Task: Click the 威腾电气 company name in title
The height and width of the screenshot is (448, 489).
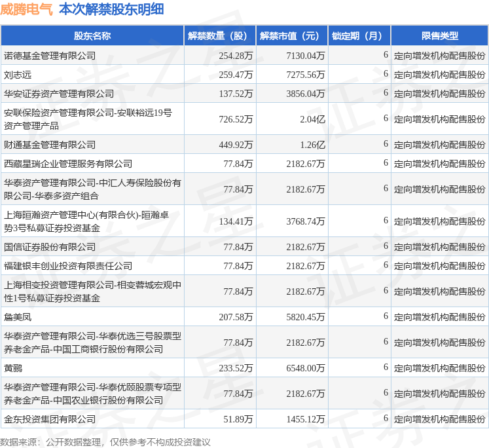Action: (26, 9)
